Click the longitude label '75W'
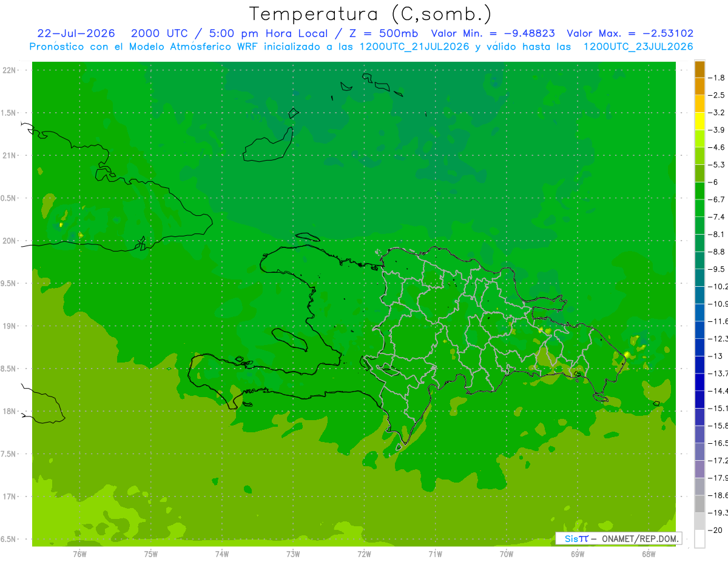The height and width of the screenshot is (562, 728). pos(151,554)
